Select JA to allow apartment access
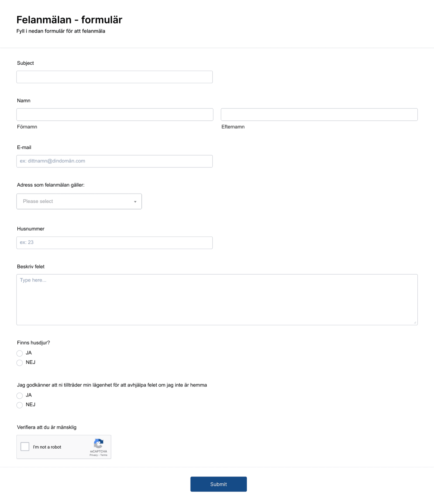The width and height of the screenshot is (434, 504). coord(20,395)
